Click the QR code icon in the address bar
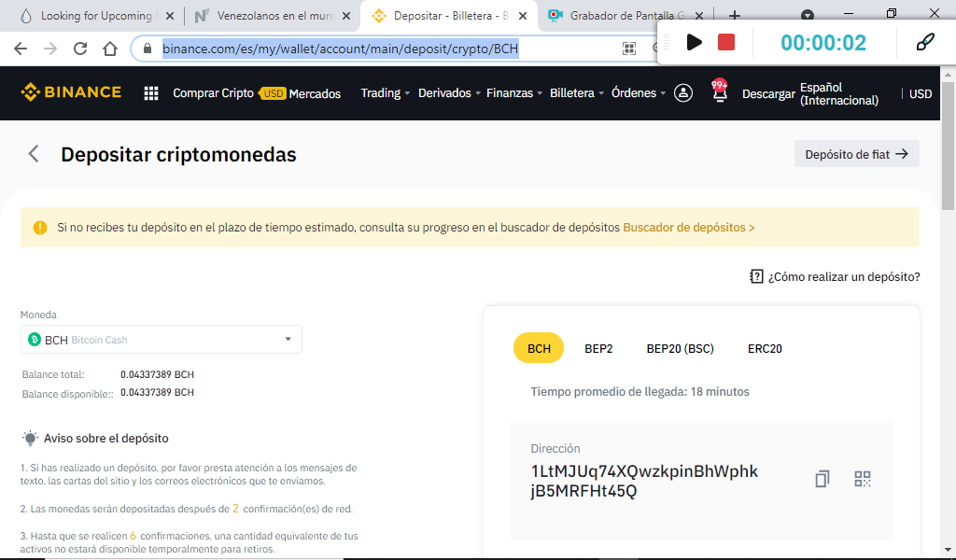 629,49
